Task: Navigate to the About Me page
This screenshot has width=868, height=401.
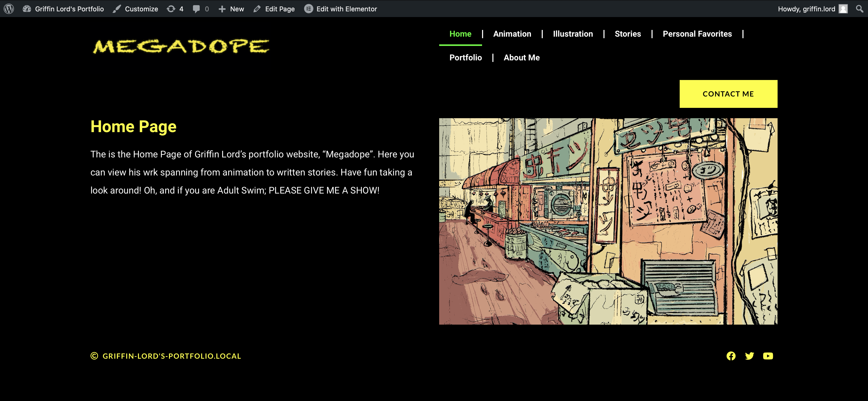Action: 521,58
